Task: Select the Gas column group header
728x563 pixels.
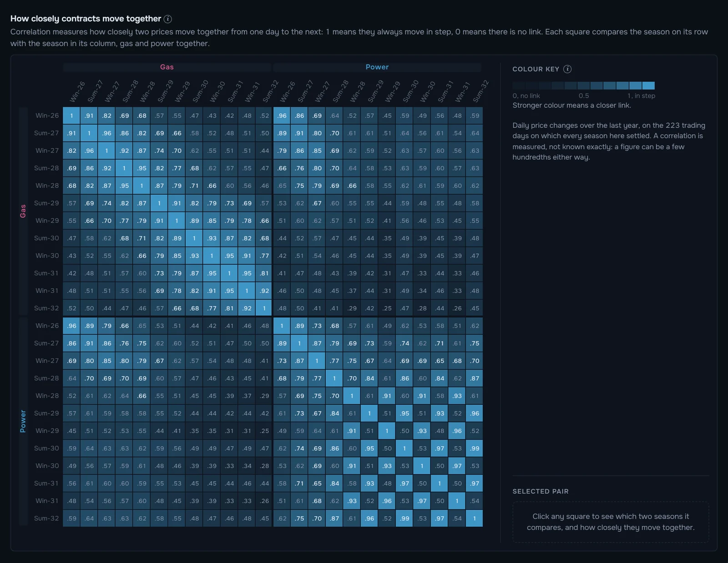Action: 167,67
